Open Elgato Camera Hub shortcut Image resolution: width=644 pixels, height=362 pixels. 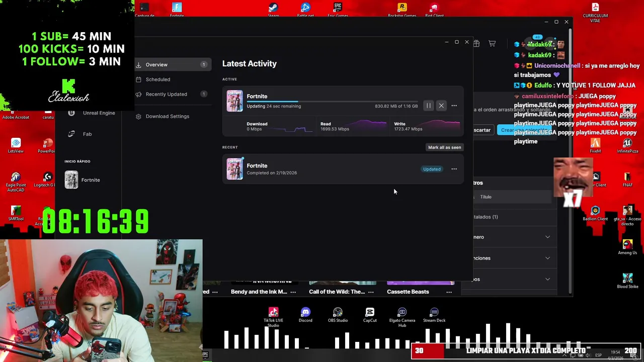tap(402, 317)
